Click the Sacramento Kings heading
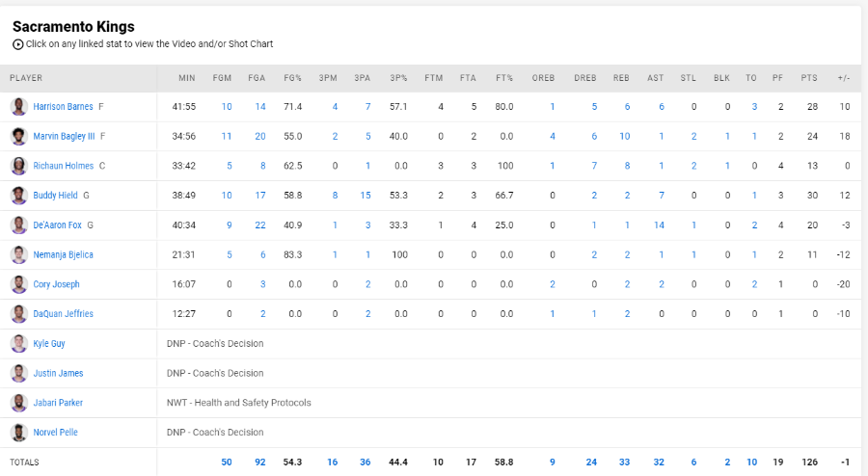Image resolution: width=868 pixels, height=476 pixels. 73,27
